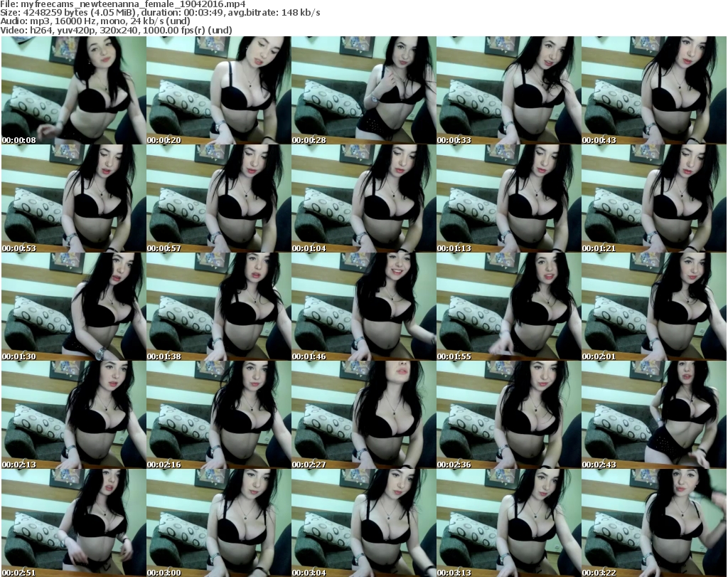Open the frame stamped 00:03:00

(x=219, y=523)
